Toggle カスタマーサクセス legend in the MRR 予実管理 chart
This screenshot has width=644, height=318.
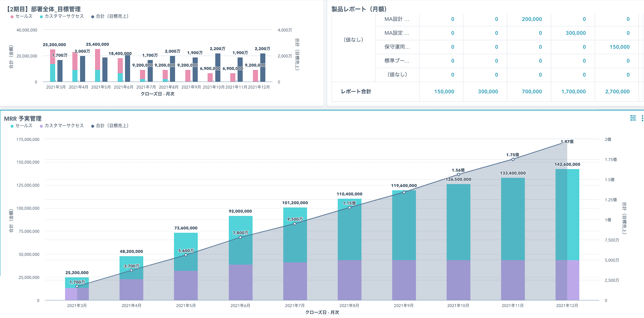pyautogui.click(x=62, y=126)
